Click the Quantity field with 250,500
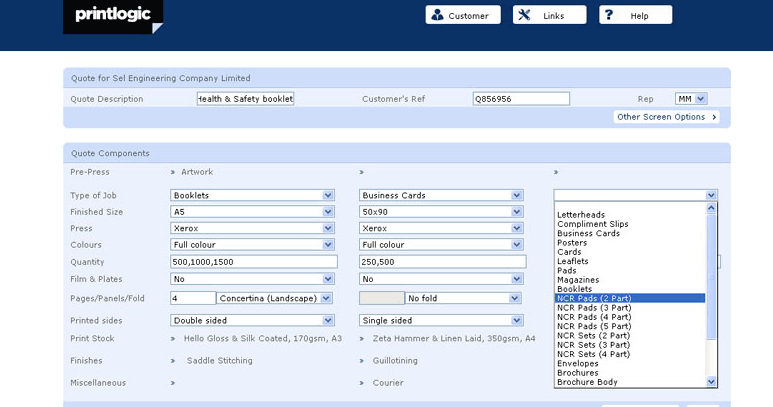The height and width of the screenshot is (407, 773). click(x=443, y=262)
